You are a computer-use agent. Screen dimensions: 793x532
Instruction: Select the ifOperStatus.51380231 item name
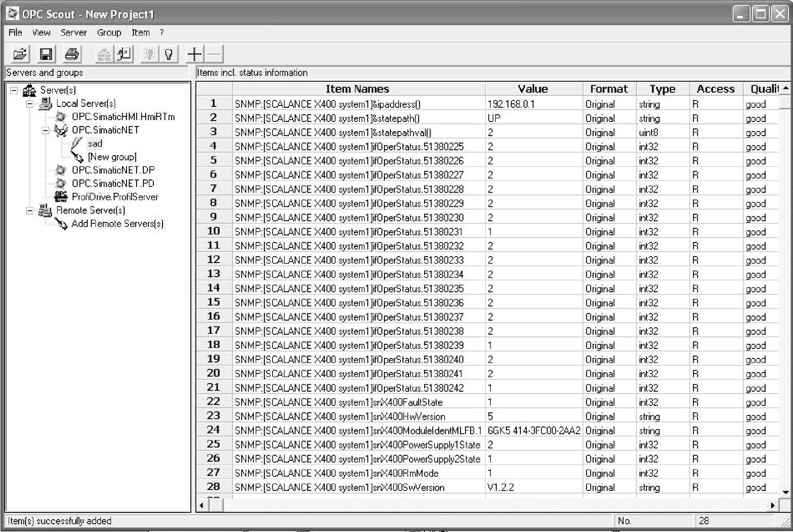(x=359, y=232)
